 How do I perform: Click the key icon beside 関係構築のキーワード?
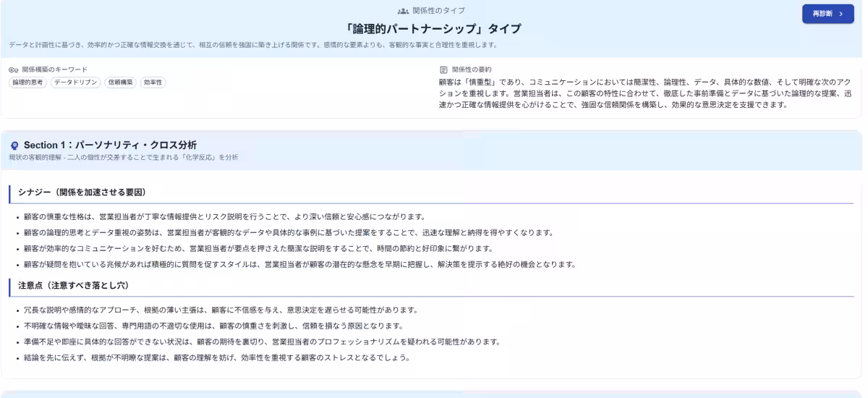point(13,69)
